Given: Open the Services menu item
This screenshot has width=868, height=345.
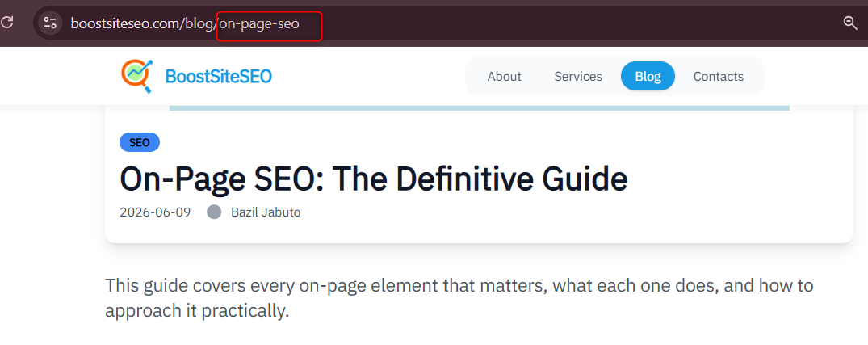Looking at the screenshot, I should pyautogui.click(x=578, y=77).
